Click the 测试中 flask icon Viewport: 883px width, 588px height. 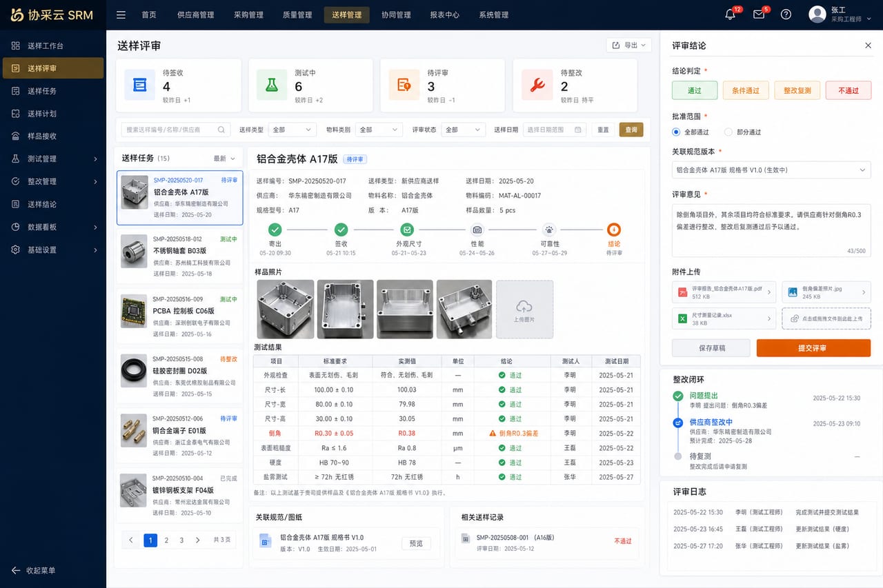tap(272, 84)
